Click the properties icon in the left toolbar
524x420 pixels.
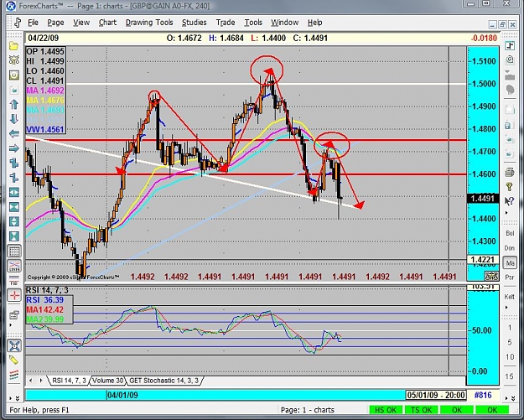pyautogui.click(x=14, y=314)
